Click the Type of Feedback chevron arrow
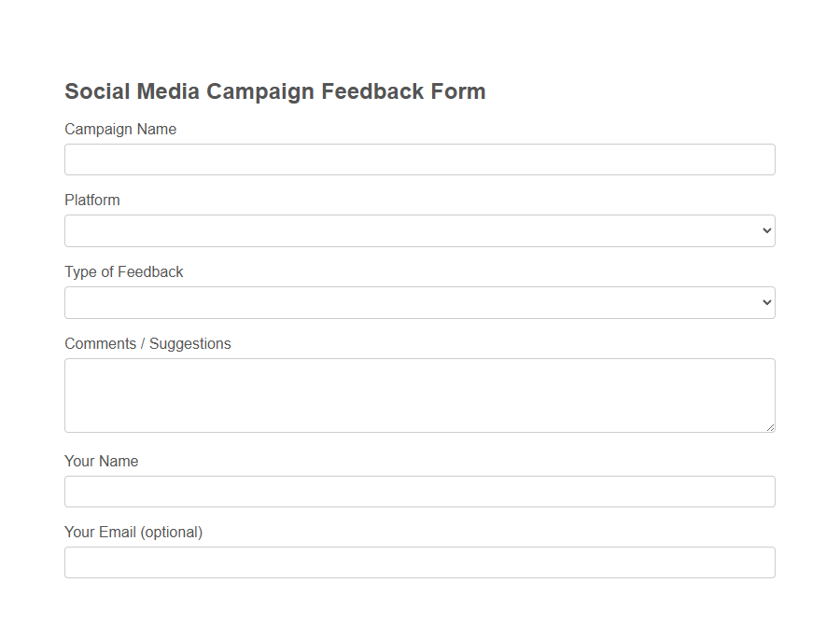 pyautogui.click(x=765, y=301)
